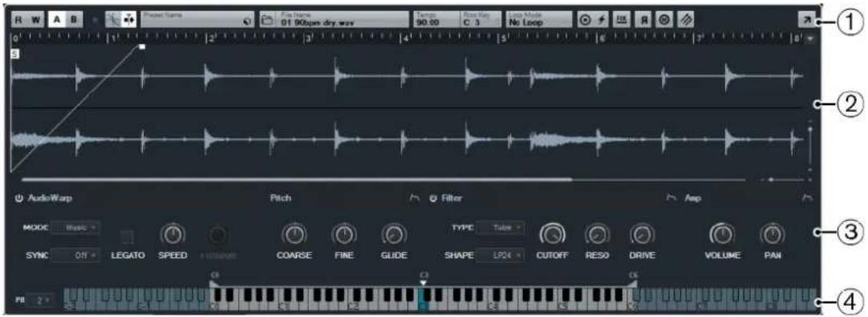Image resolution: width=868 pixels, height=317 pixels.
Task: Show the Filter envelope editor icon
Action: [671, 197]
